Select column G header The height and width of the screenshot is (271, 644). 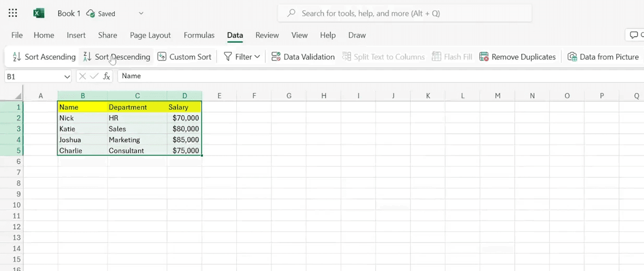click(289, 96)
